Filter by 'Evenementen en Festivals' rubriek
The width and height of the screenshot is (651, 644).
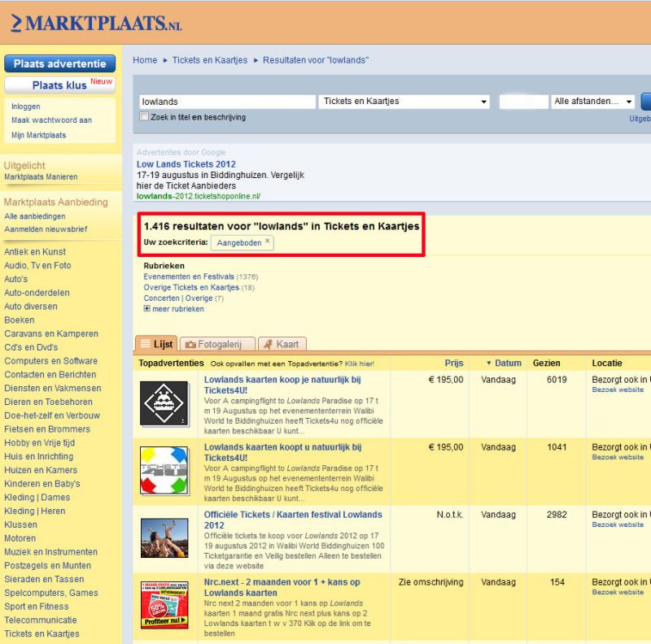click(x=189, y=276)
